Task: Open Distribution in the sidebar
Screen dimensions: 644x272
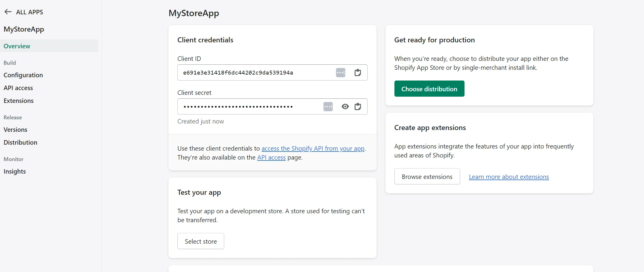Action: (x=20, y=143)
